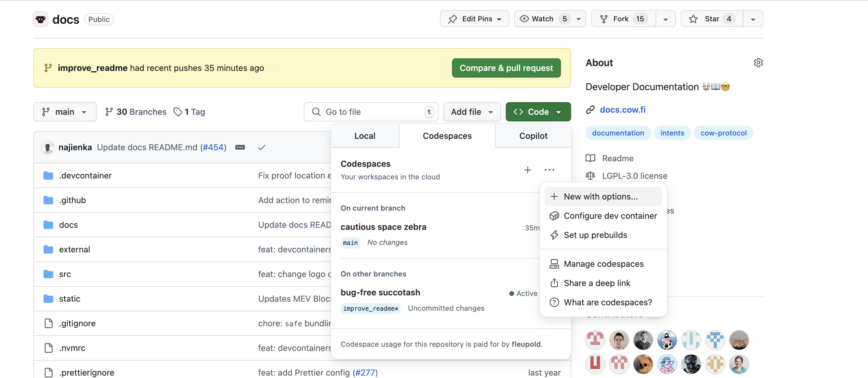The width and height of the screenshot is (868, 378).
Task: Click the .gitignore file icon
Action: [49, 323]
